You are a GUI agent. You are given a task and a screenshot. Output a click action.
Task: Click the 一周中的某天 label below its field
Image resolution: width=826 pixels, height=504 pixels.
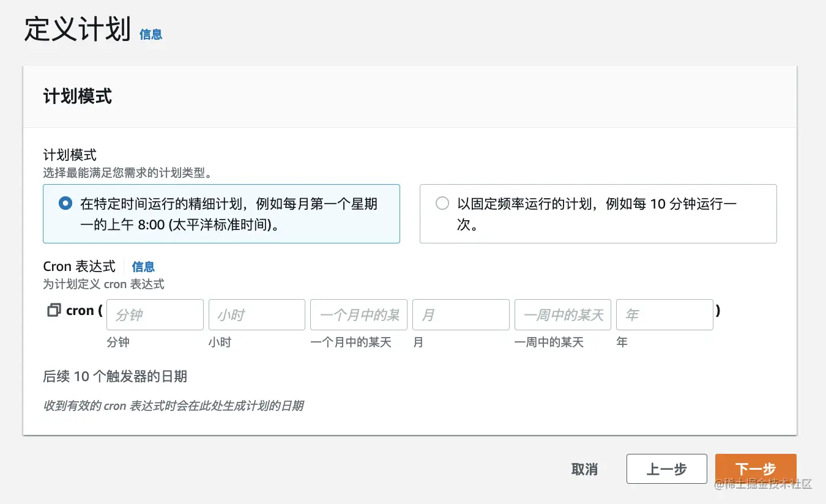pyautogui.click(x=549, y=343)
